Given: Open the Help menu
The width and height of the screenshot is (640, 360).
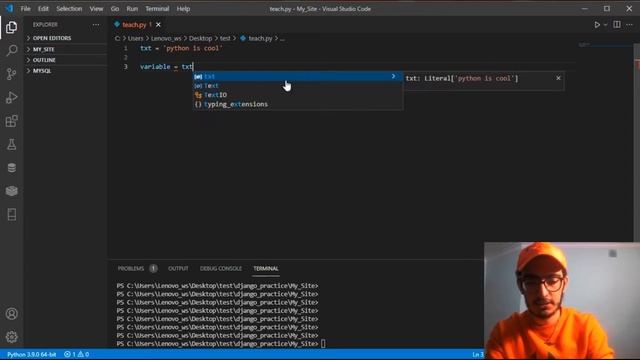Looking at the screenshot, I should click(183, 9).
